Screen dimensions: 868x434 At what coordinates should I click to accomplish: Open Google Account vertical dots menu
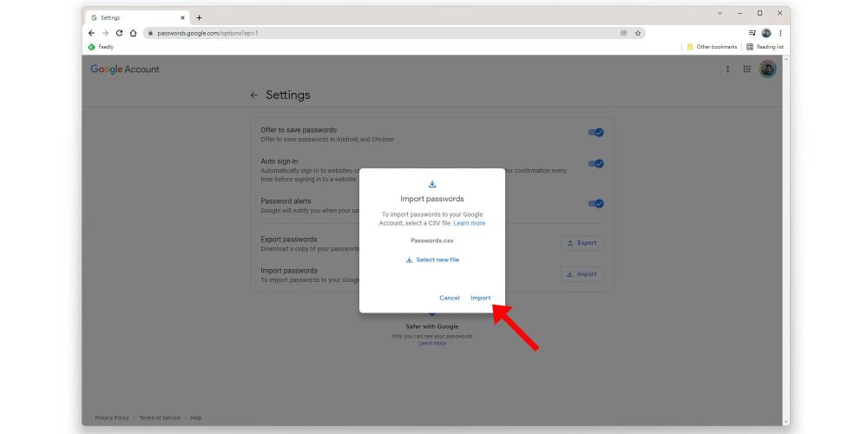coord(727,69)
